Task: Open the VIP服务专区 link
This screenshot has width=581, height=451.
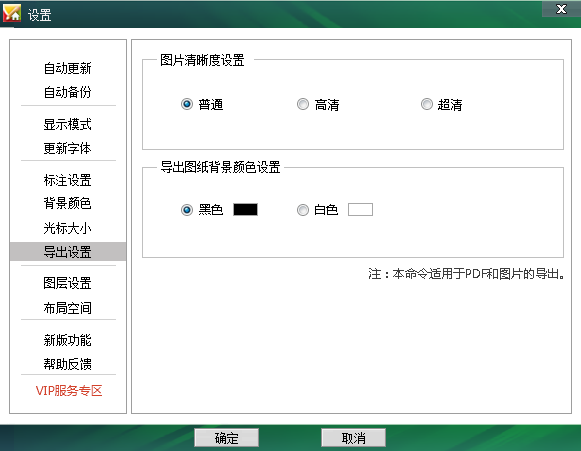Action: 69,391
